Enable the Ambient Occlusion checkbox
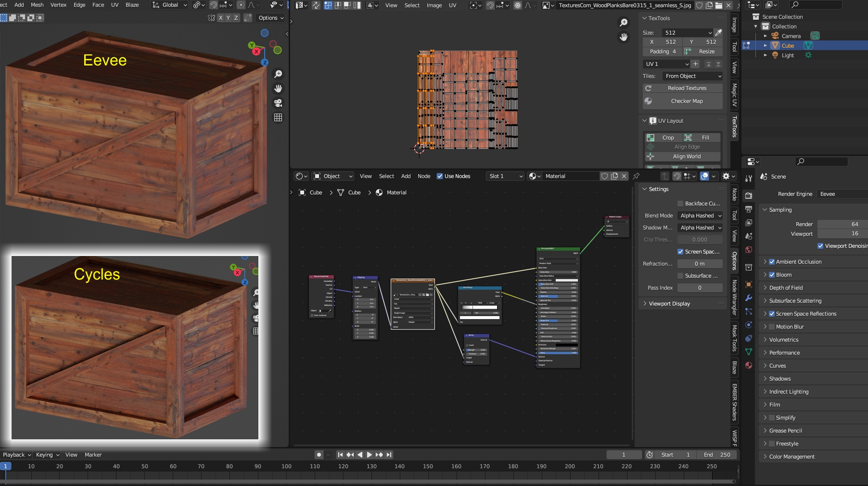The image size is (868, 486). click(772, 262)
